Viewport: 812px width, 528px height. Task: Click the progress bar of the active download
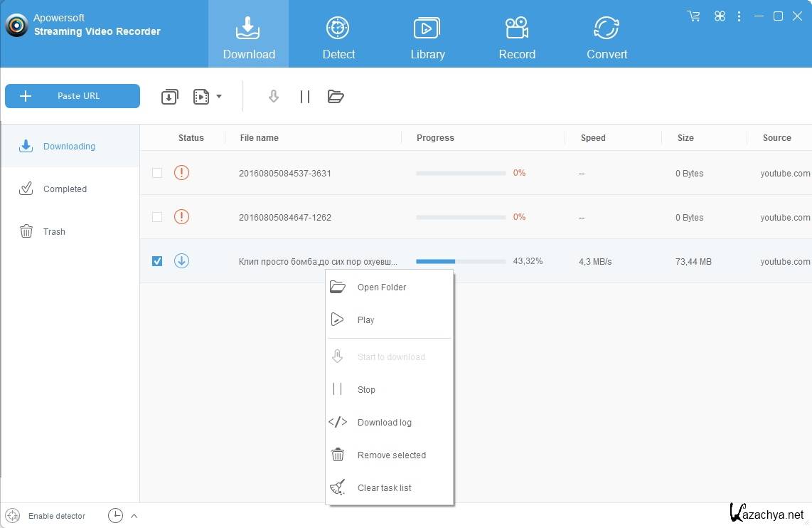(x=461, y=262)
